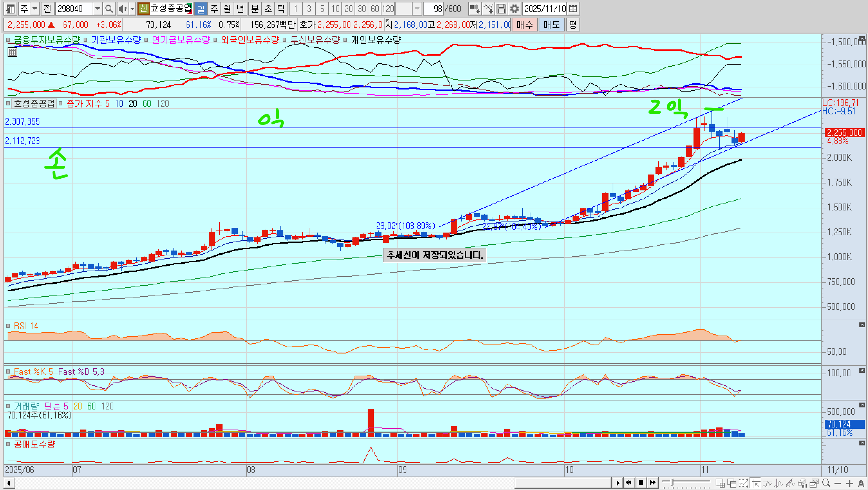
Task: Switch to the 월 monthly chart tab
Action: point(227,9)
